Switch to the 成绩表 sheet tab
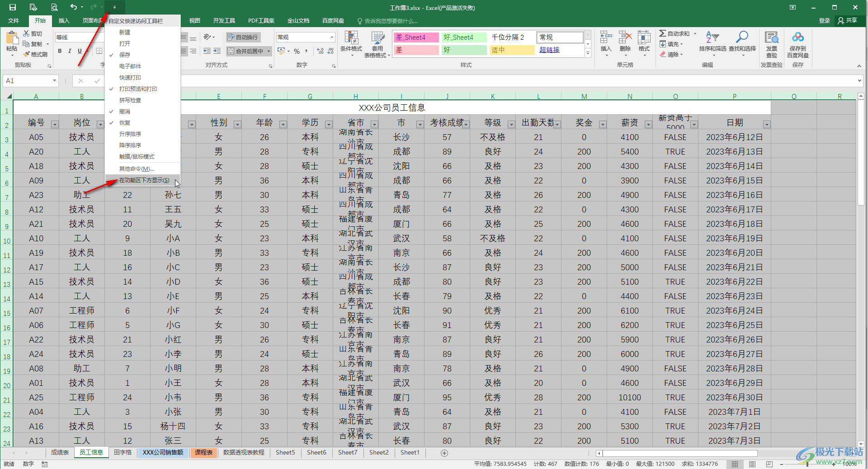Viewport: 868px width, 469px height. [x=60, y=452]
